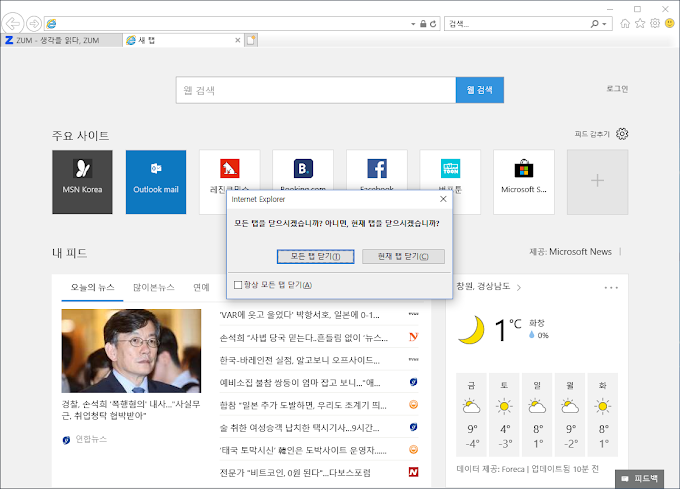Open the Tools gear icon in toolbar
The width and height of the screenshot is (680, 489).
[x=655, y=23]
